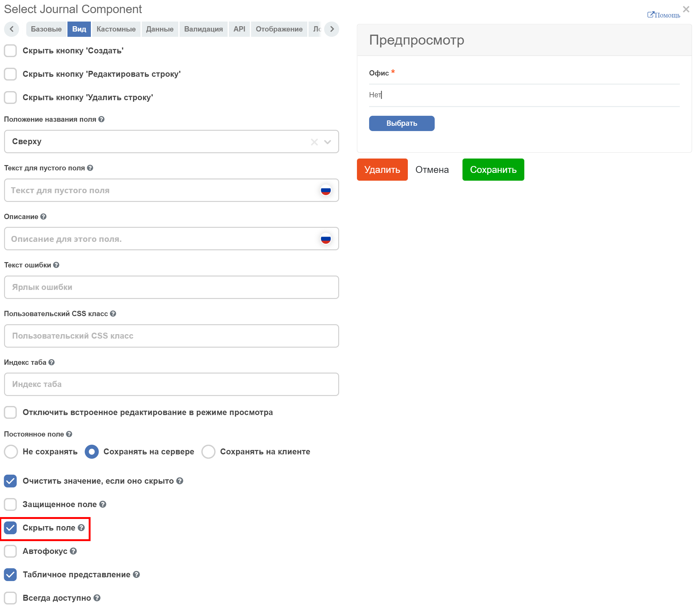This screenshot has height=616, width=697.
Task: Click the green 'Сохранить' button
Action: point(493,170)
